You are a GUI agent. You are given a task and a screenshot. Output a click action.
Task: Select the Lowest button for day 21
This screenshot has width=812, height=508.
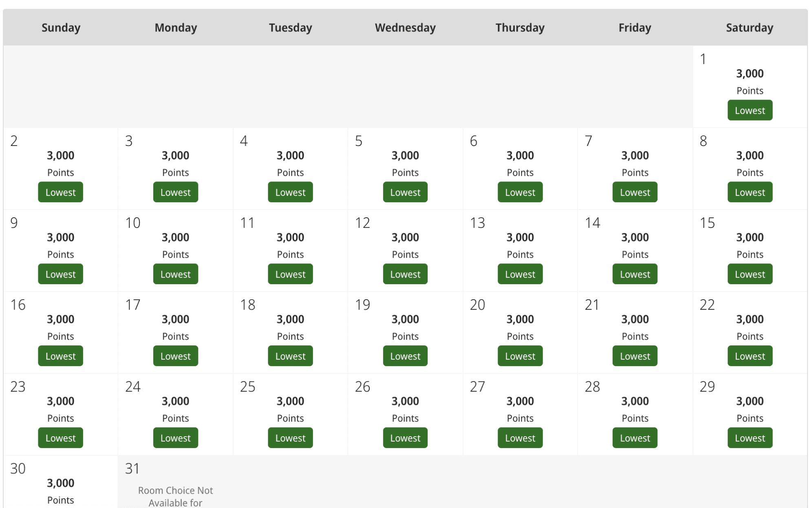(x=635, y=356)
